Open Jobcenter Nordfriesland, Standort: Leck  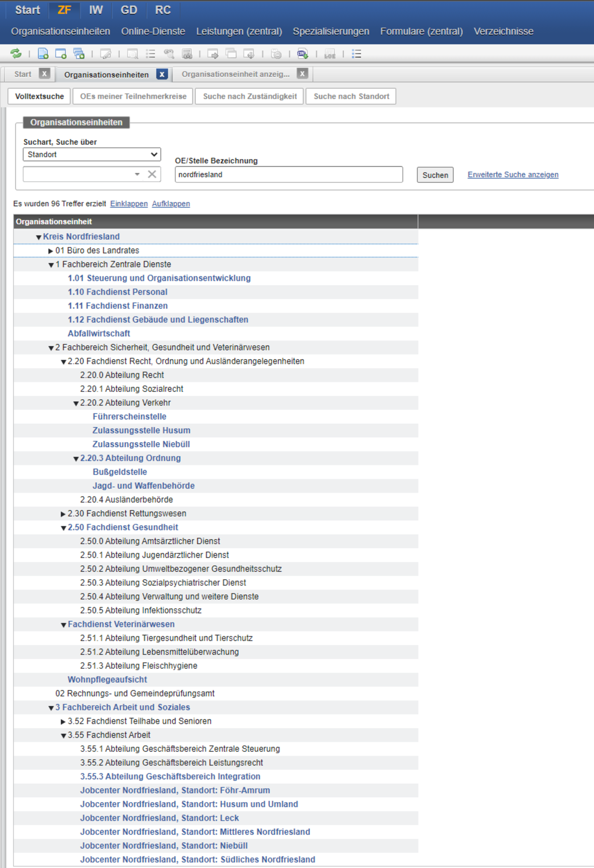(x=159, y=818)
